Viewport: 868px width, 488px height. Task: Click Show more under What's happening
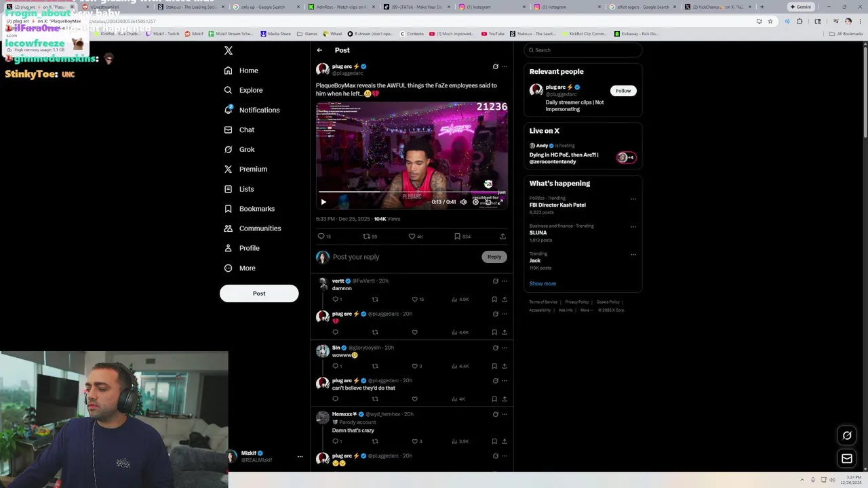coord(542,283)
